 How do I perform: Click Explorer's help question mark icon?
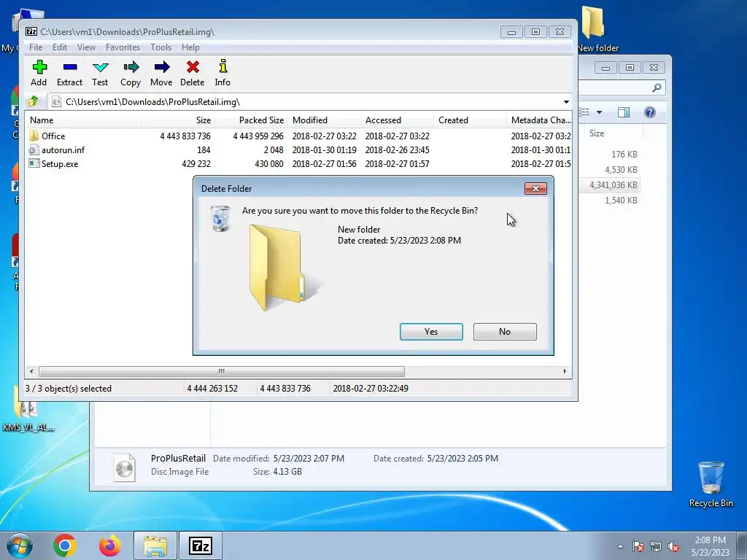(x=650, y=112)
